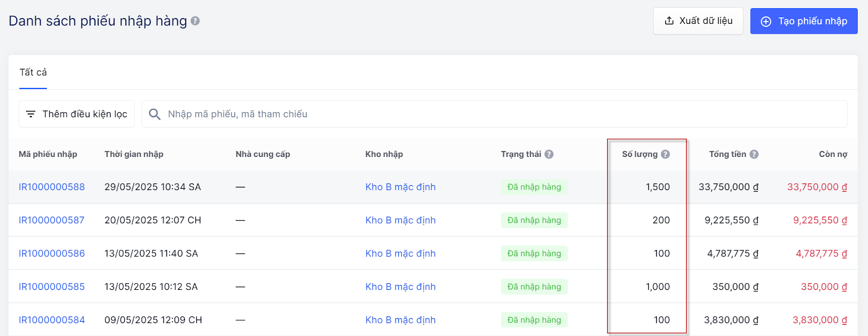Open receipt IR1000000585

click(52, 287)
